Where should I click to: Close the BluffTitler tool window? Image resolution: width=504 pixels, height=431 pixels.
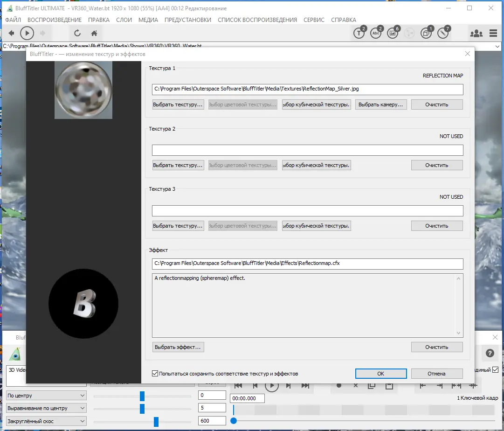(x=495, y=337)
